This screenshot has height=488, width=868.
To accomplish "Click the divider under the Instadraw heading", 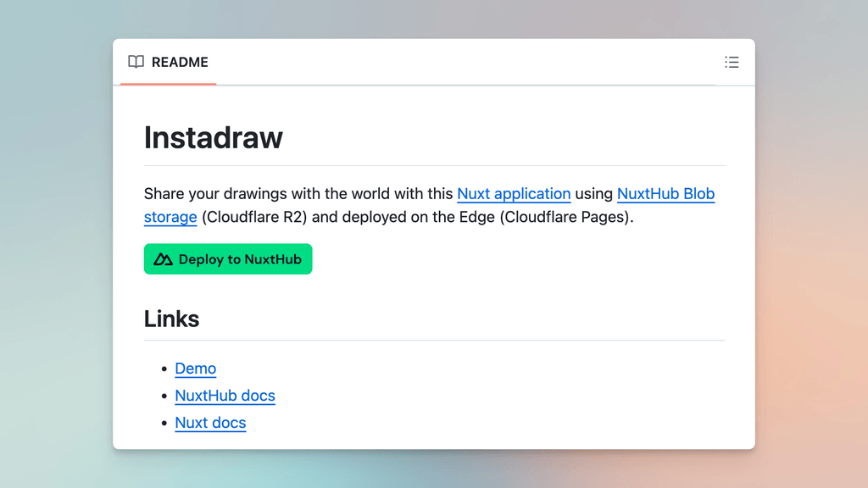I will click(x=434, y=162).
